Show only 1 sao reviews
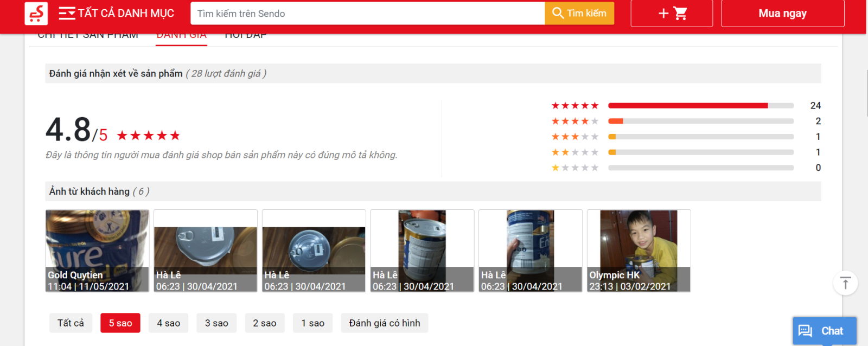Screen dimensions: 868x346 coord(312,323)
